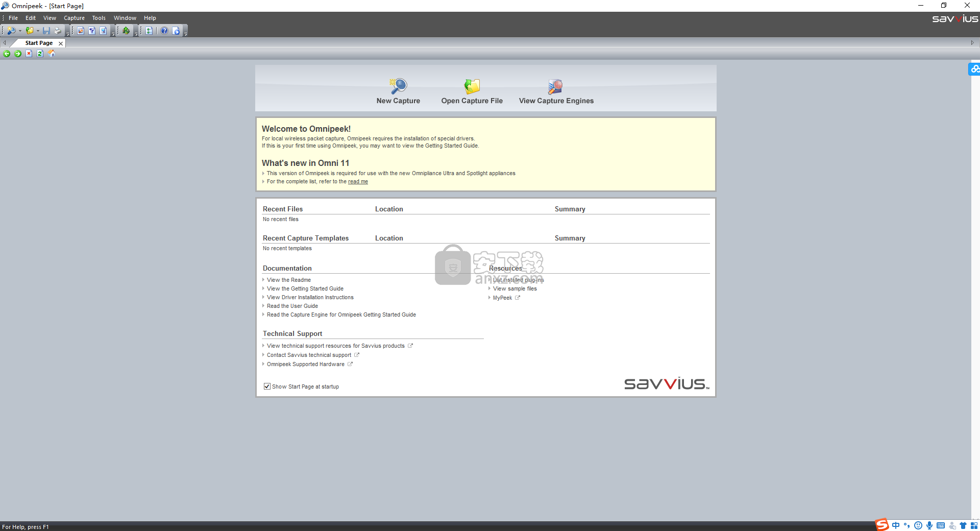Open the 'read me' link
Viewport: 980px width, 531px height.
[x=358, y=182]
